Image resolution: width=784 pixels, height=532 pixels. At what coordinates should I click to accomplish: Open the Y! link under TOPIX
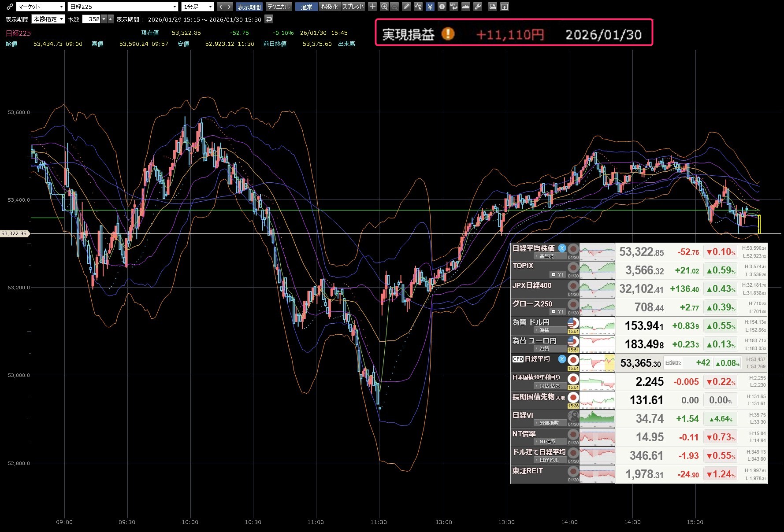pyautogui.click(x=558, y=274)
